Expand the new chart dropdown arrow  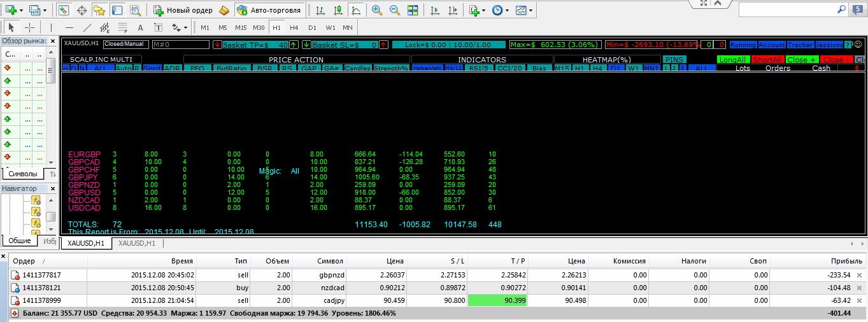tap(21, 11)
